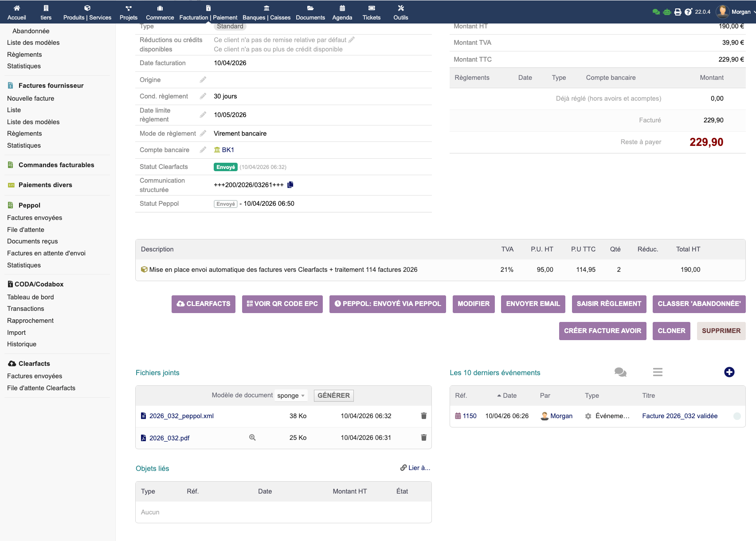Click the CRÉER FACTURE AVOIR button
Viewport: 756px width, 541px height.
[x=602, y=331]
